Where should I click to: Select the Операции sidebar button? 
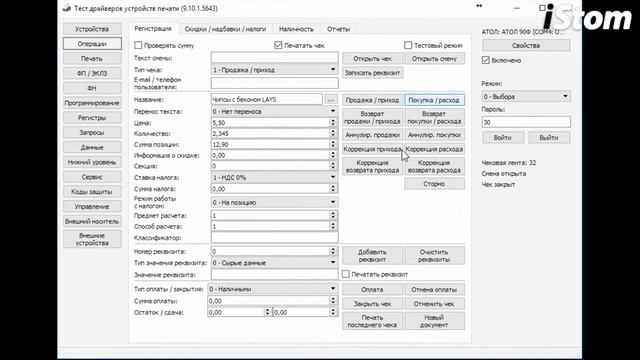pos(92,44)
